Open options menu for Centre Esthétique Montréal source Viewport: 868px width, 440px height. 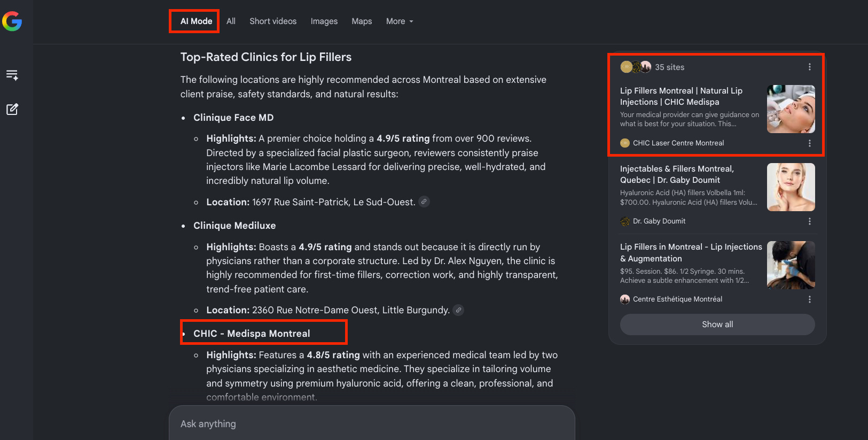tap(809, 299)
